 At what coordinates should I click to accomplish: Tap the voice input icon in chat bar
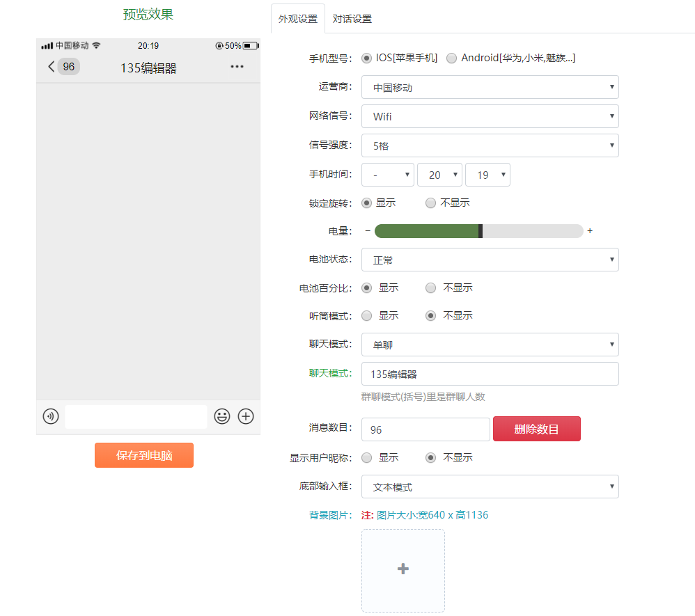[51, 416]
